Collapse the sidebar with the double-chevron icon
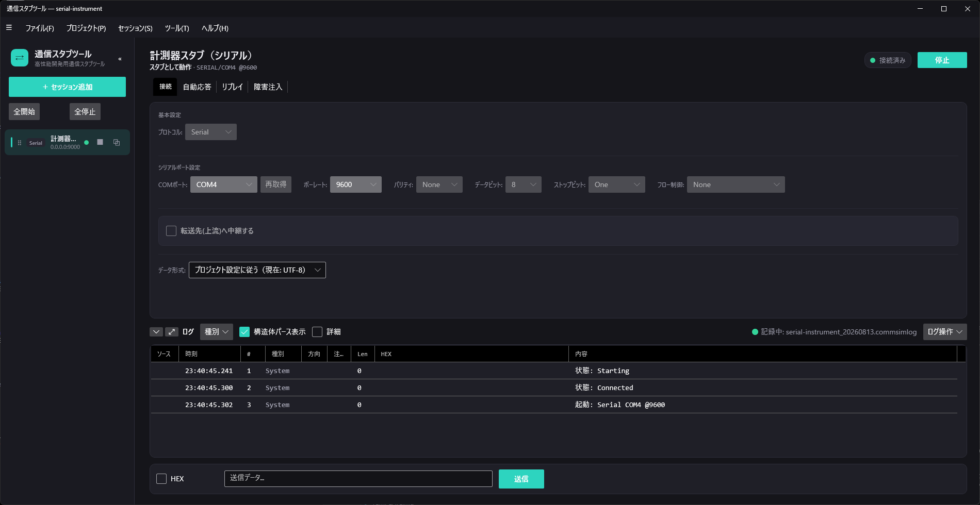 coord(120,59)
